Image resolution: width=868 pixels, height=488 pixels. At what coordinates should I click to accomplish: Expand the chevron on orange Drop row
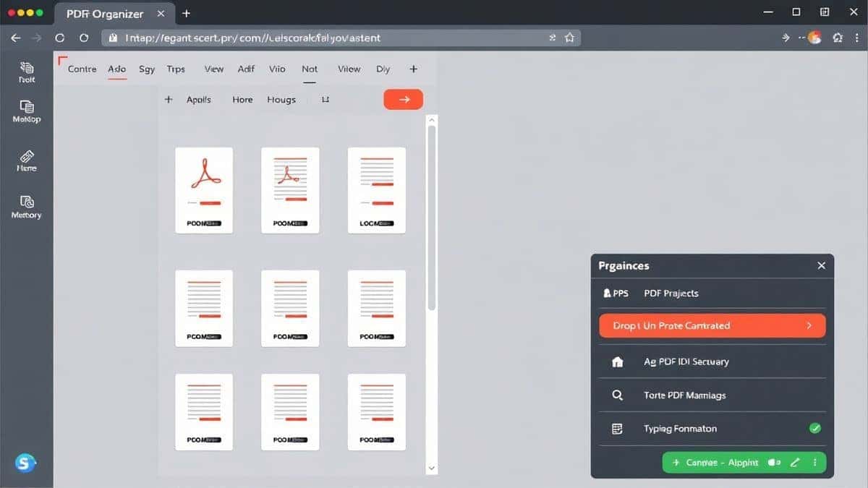point(809,326)
